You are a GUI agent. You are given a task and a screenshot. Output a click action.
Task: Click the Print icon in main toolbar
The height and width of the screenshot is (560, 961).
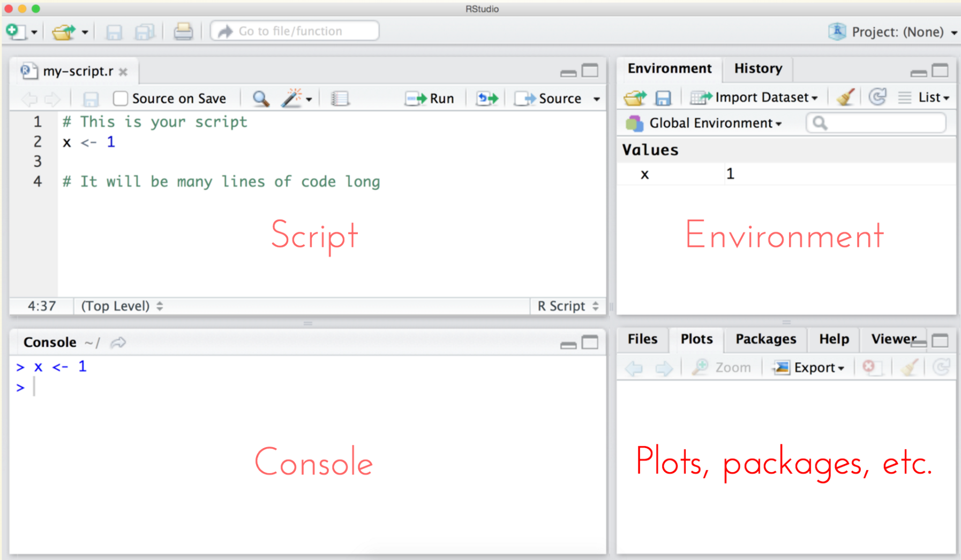[x=183, y=32]
